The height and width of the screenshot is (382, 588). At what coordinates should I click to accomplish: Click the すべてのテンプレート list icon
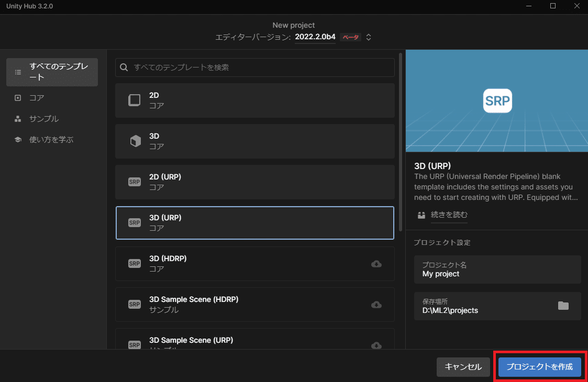point(17,72)
